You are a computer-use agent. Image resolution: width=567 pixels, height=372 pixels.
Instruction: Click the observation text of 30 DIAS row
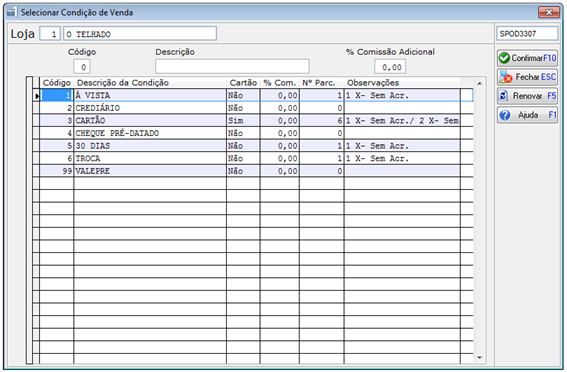[377, 146]
